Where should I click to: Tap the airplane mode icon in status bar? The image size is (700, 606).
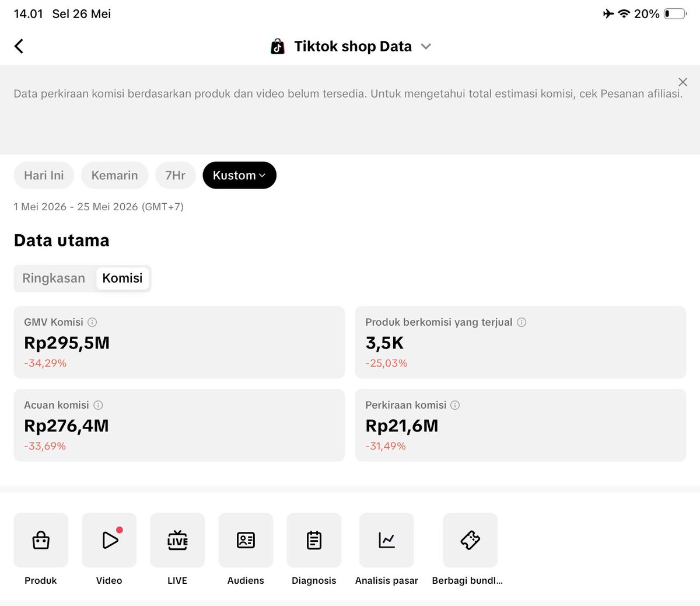click(608, 13)
